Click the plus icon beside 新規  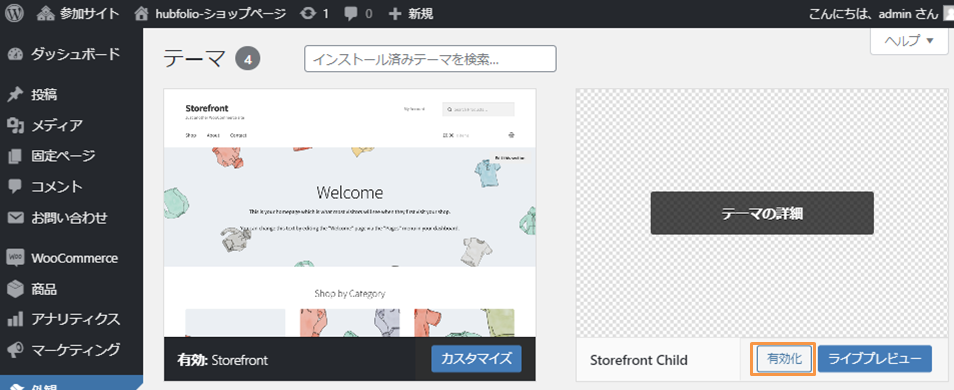(x=395, y=13)
